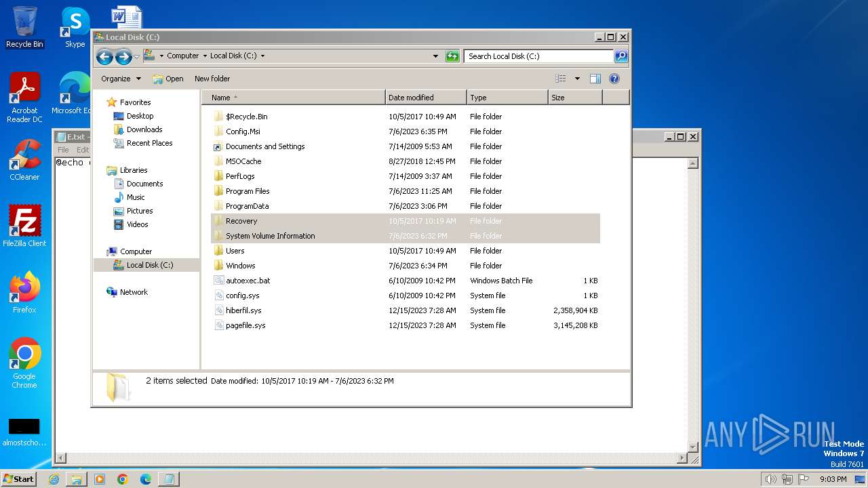Image resolution: width=868 pixels, height=488 pixels.
Task: Open the Documents library
Action: [x=144, y=184]
